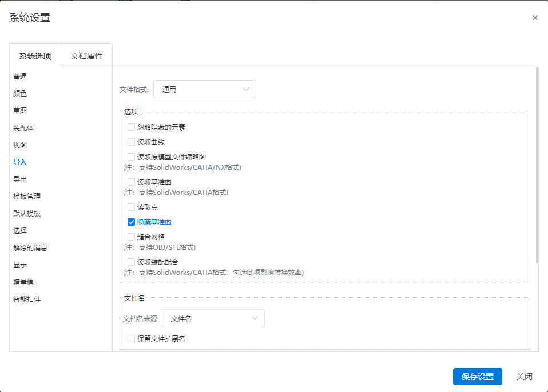Expand the 文档名来源 dropdown
Viewport: 548px width, 392px height.
pyautogui.click(x=213, y=318)
